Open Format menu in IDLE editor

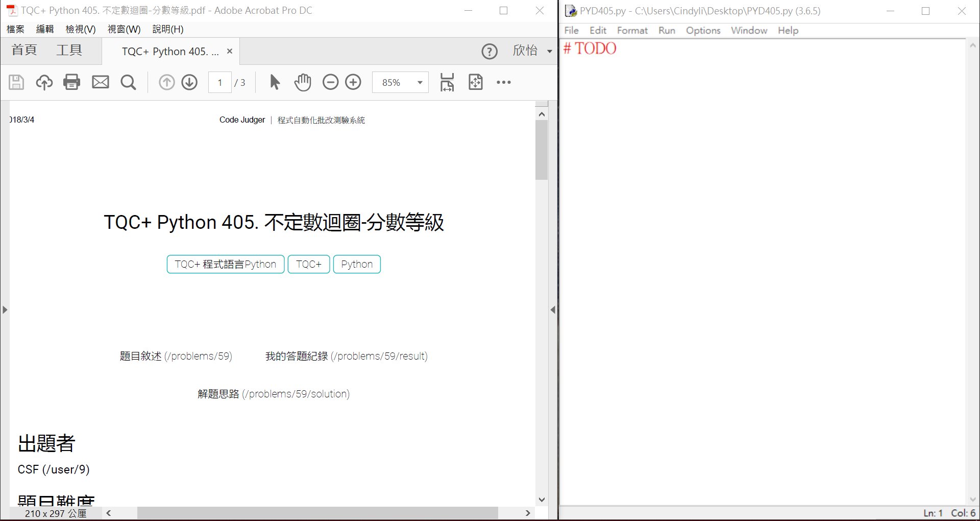pyautogui.click(x=632, y=30)
